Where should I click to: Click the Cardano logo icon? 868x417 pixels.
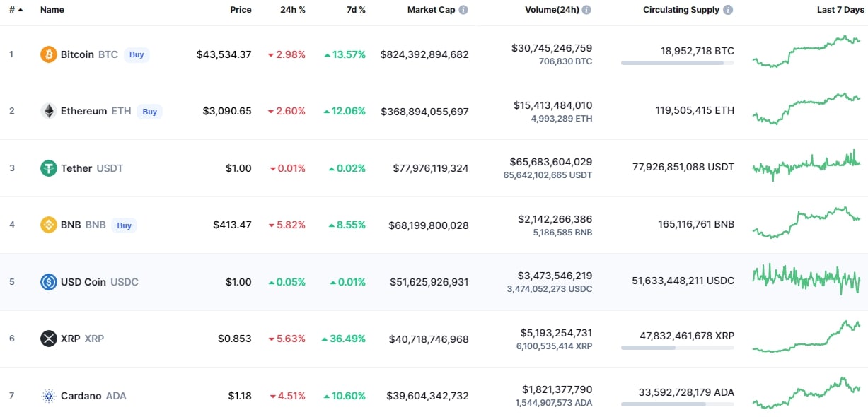49,396
